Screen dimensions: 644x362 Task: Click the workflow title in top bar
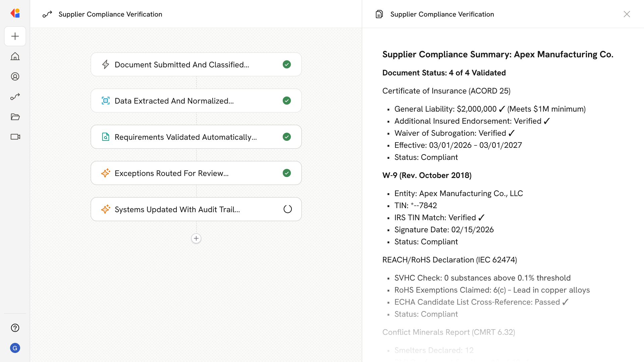(110, 14)
